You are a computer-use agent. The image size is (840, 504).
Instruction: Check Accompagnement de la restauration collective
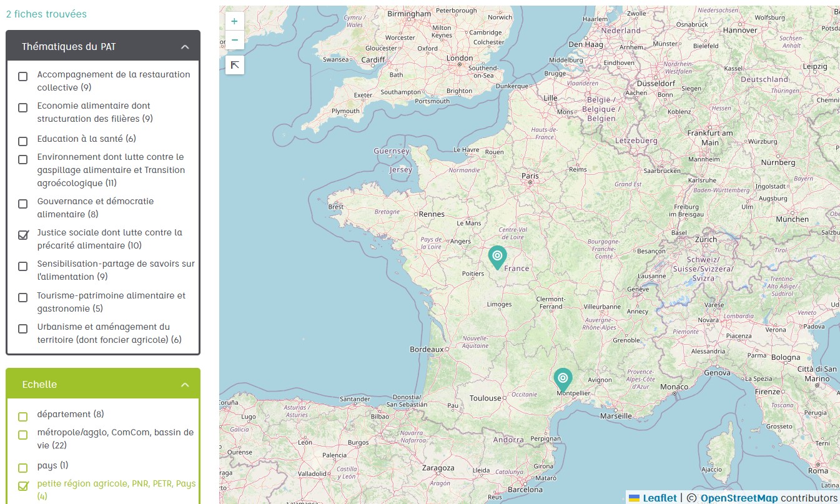pyautogui.click(x=23, y=76)
